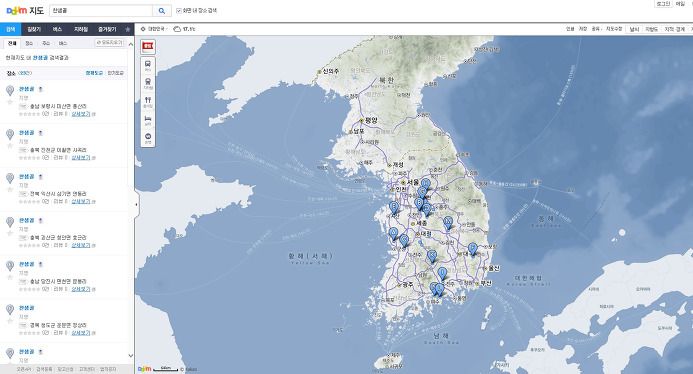Toggle favorite star for the 익산시 result
Image resolution: width=693 pixels, height=374 pixels.
coord(10,190)
